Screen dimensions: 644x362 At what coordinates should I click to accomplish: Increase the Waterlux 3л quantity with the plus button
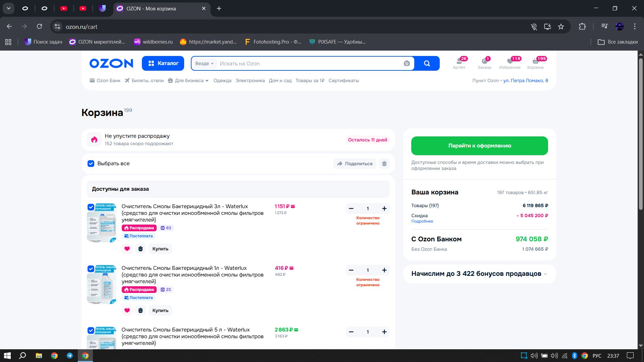click(x=384, y=208)
